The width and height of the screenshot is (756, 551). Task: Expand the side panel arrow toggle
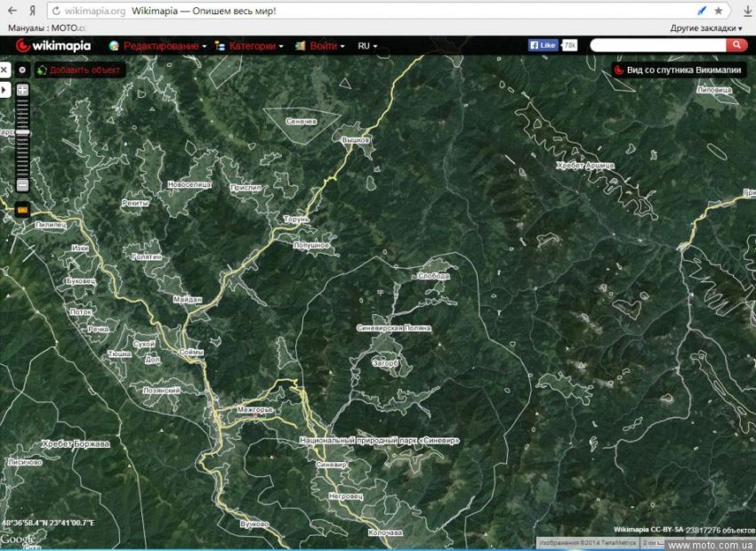pyautogui.click(x=4, y=90)
